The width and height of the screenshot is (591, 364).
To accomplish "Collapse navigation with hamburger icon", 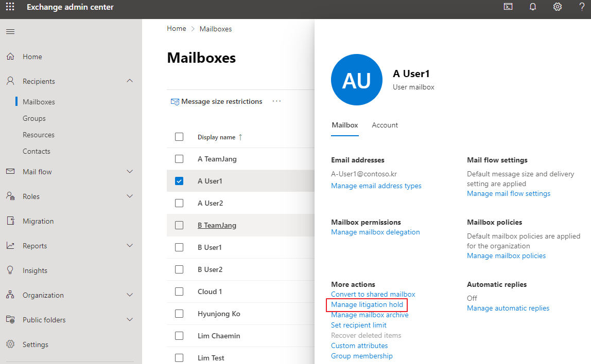I will click(10, 32).
